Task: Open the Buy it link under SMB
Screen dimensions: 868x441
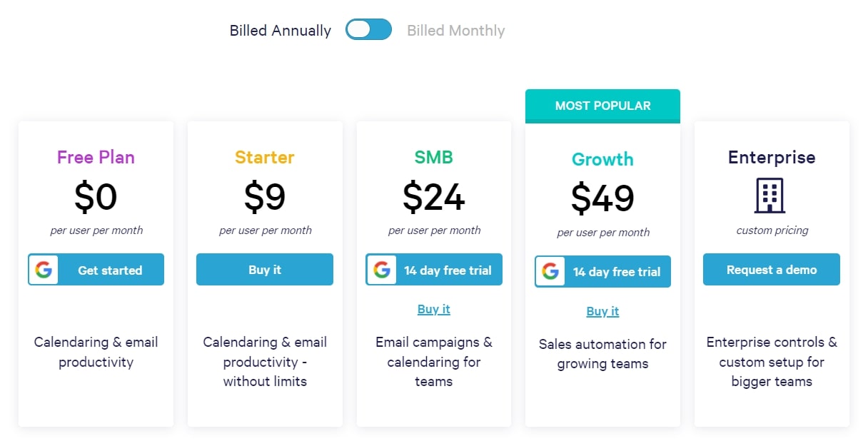Action: pyautogui.click(x=433, y=308)
